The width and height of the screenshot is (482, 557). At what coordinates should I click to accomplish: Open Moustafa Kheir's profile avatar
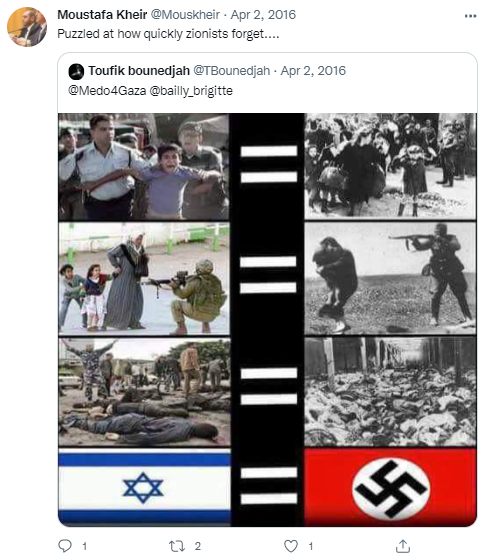[x=27, y=27]
